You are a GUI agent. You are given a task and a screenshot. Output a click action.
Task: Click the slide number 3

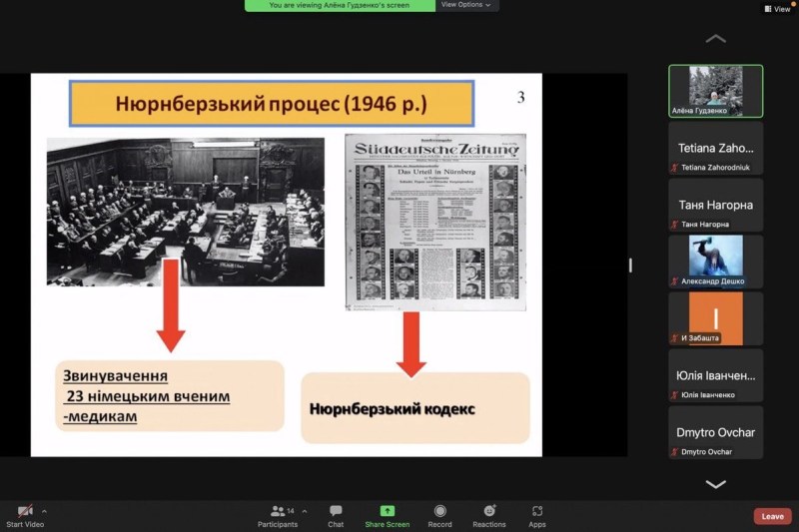coord(520,97)
